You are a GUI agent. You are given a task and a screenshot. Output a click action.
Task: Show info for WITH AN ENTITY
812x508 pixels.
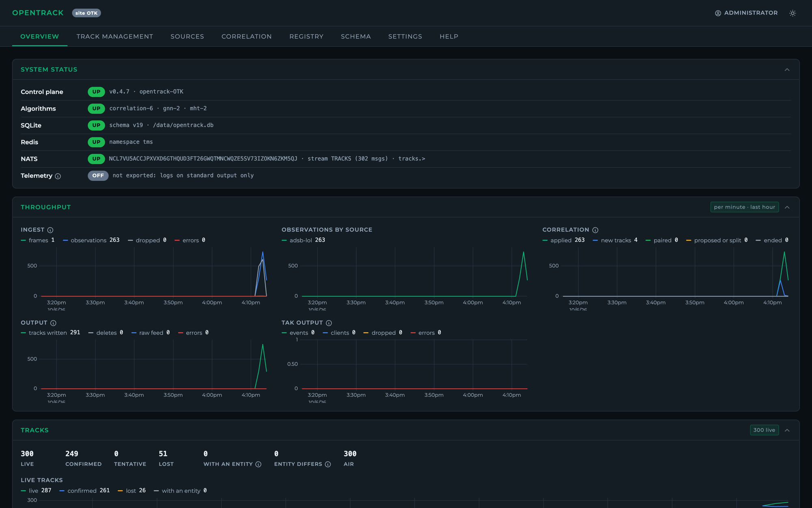258,464
